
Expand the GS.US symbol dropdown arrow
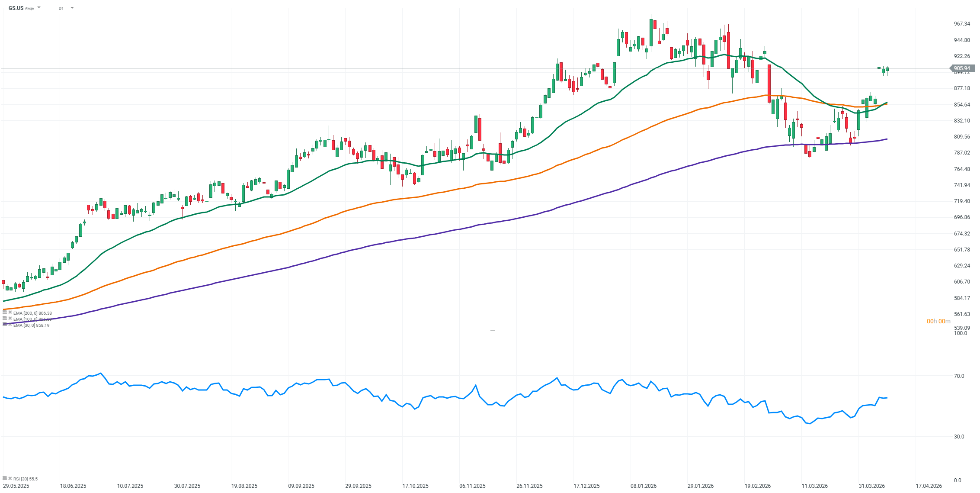(39, 8)
